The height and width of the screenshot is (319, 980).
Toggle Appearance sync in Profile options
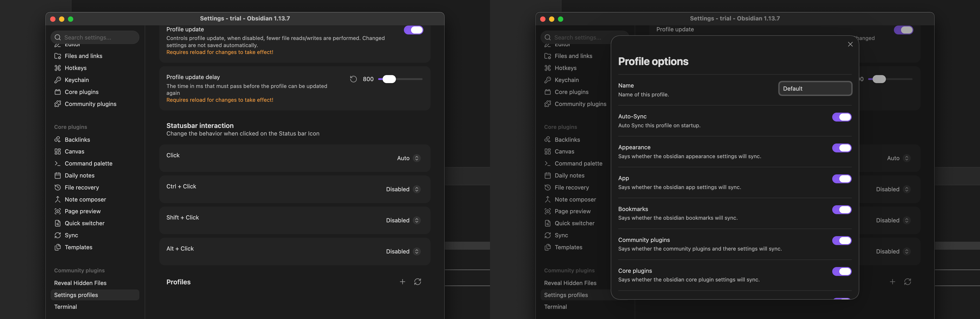[x=842, y=148]
